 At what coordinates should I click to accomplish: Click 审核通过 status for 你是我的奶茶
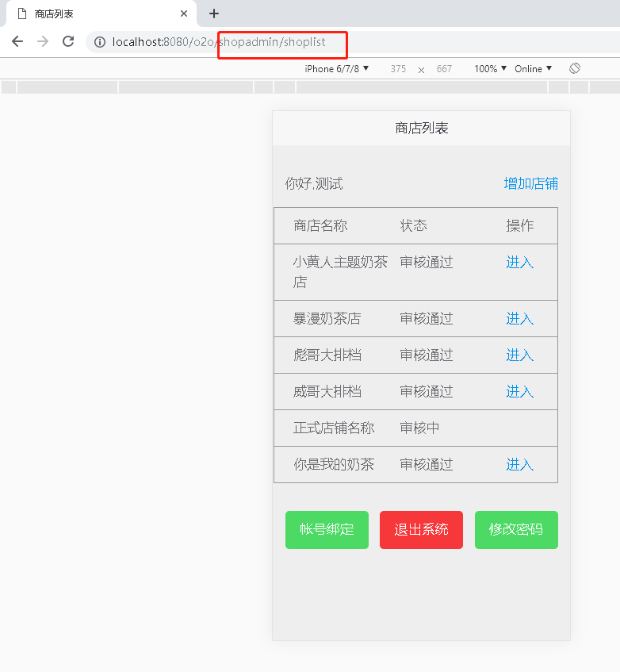427,465
